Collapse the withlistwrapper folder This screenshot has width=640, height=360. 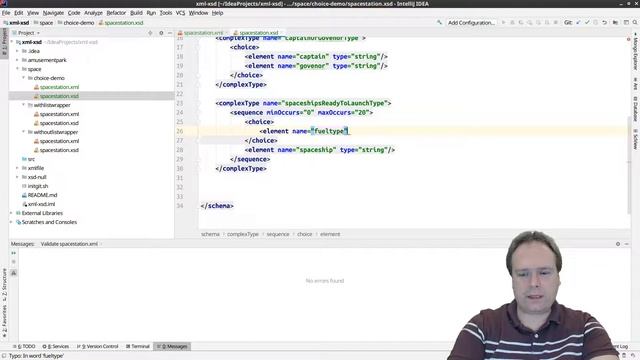coord(24,105)
